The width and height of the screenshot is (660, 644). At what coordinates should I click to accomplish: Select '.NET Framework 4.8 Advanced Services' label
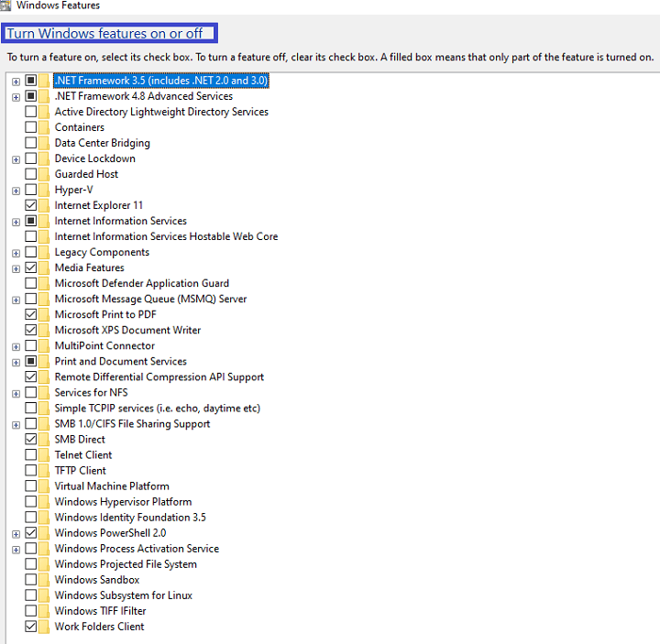[144, 96]
